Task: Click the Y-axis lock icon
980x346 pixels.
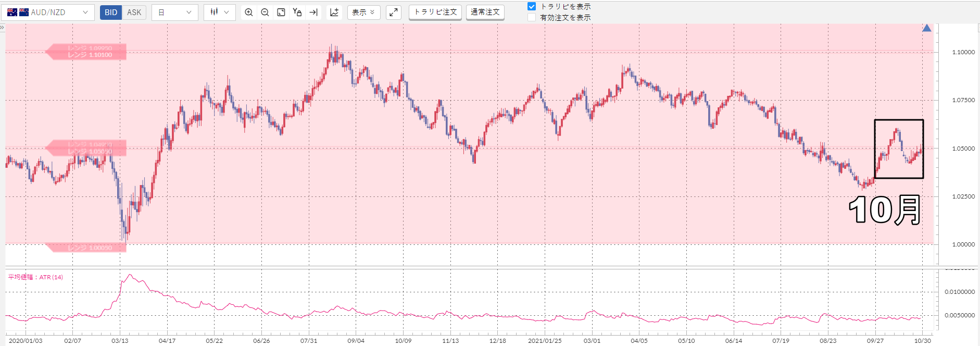Action: coord(297,13)
